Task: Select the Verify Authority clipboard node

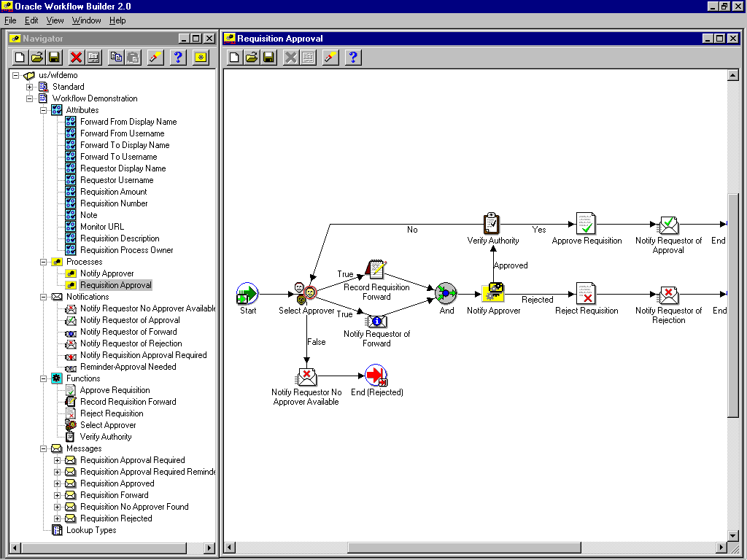Action: (492, 223)
